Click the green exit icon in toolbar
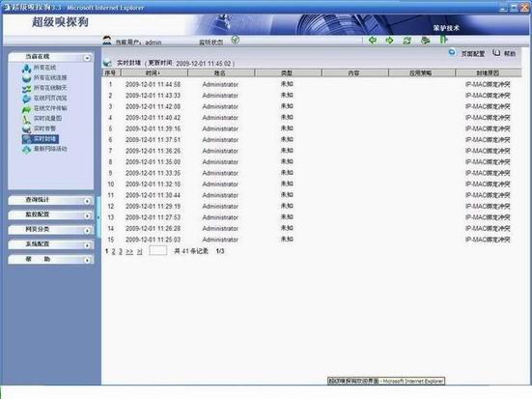The width and height of the screenshot is (532, 399). (x=443, y=40)
